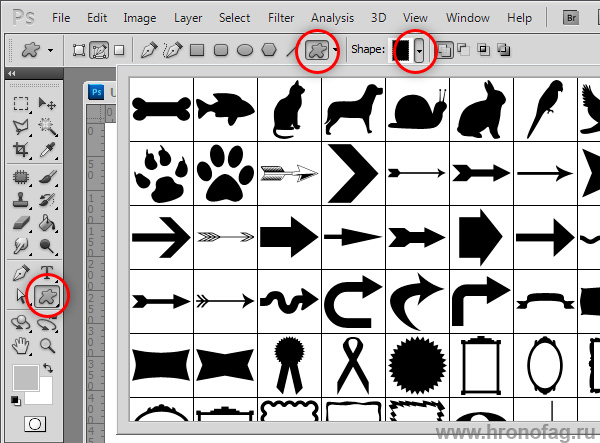
Task: Click the Polygon tool in options bar
Action: coord(269,48)
